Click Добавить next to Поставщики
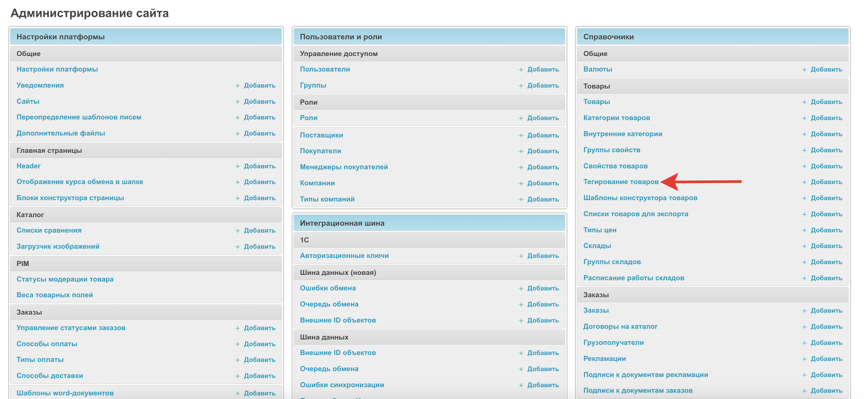Viewport: 868px width, 399px height. coord(543,136)
